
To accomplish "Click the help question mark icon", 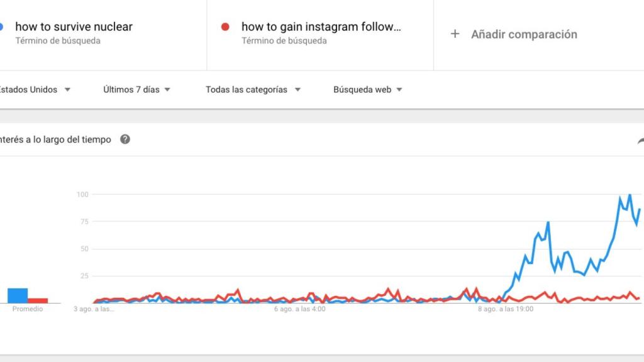I will [x=125, y=140].
